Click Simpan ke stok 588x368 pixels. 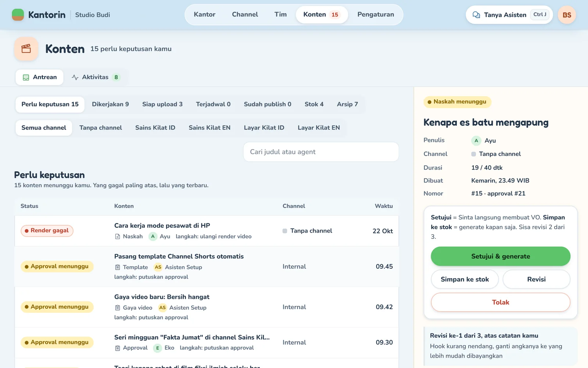[465, 279]
